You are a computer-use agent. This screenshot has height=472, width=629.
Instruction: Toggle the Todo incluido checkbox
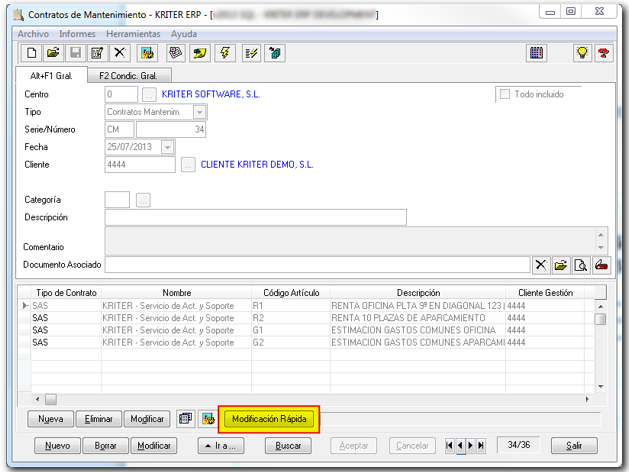[504, 95]
